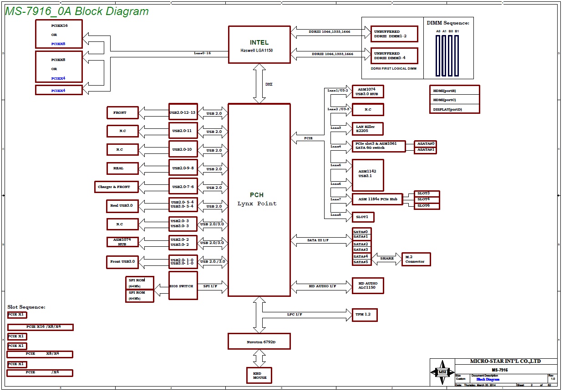
Task: Select the INTEL Haswell LGA1150 block
Action: point(259,44)
